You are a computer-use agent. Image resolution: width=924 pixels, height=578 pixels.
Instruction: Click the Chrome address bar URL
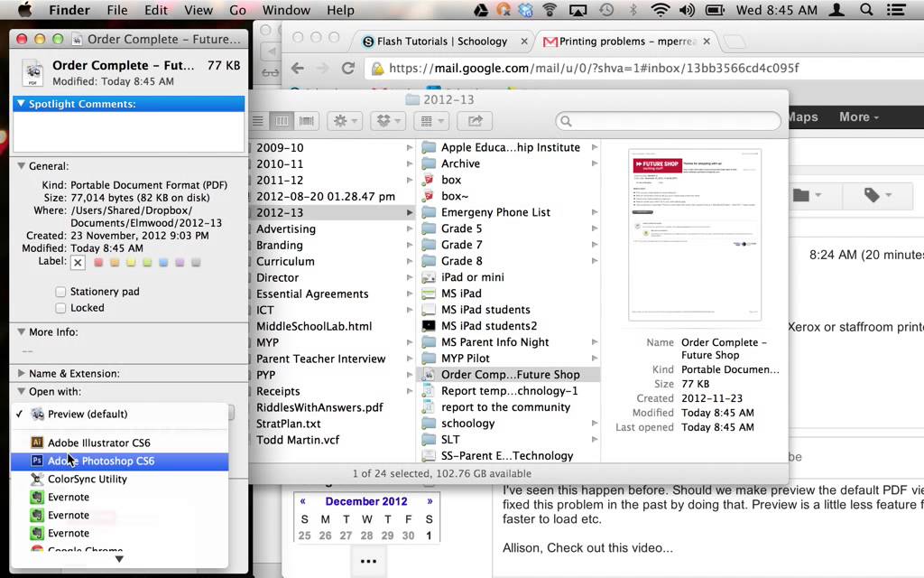[594, 69]
